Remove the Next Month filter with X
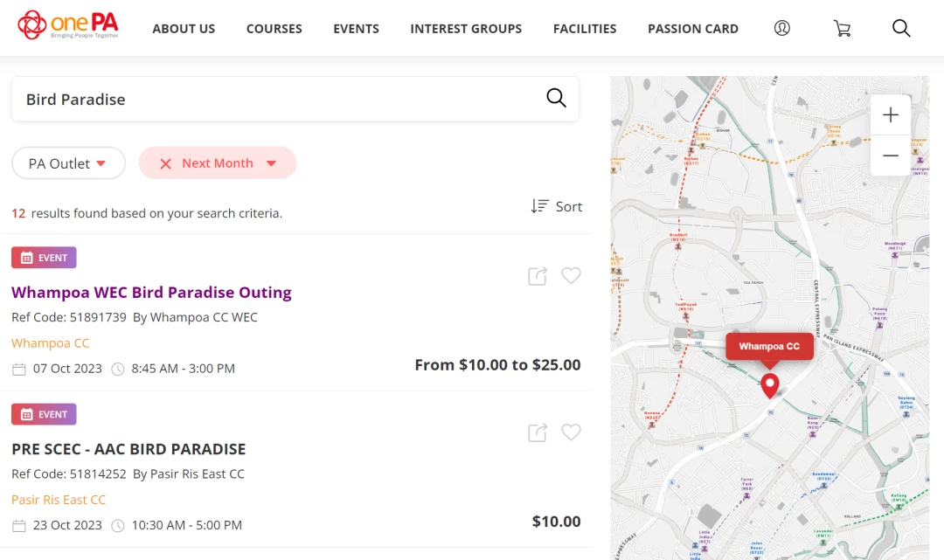This screenshot has width=944, height=560. coord(165,163)
